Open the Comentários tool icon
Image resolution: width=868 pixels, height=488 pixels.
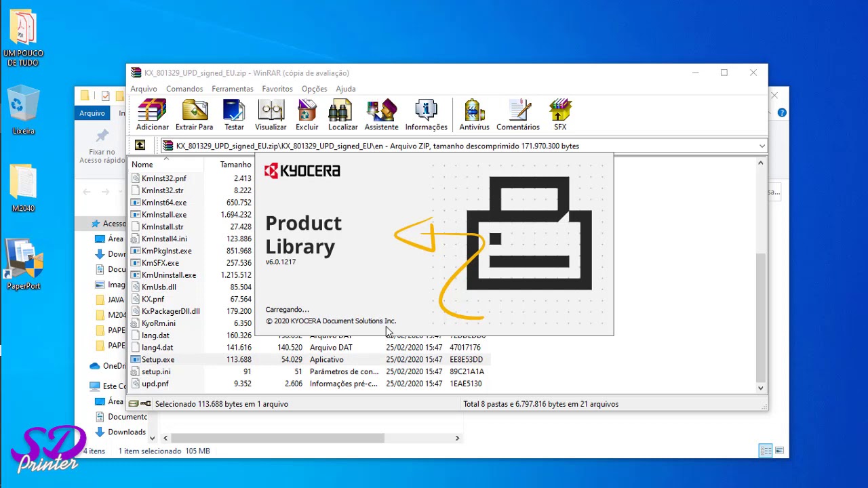[518, 115]
